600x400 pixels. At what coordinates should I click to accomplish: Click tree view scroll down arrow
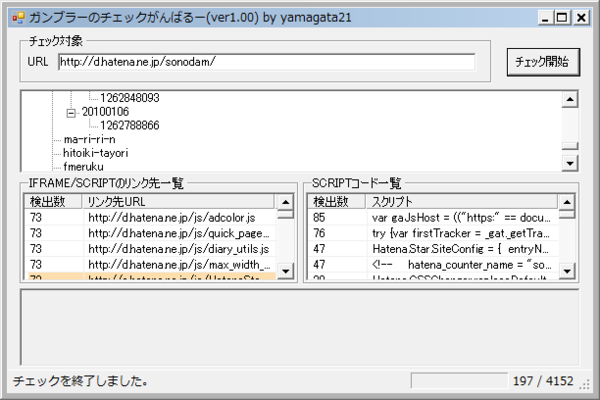click(570, 163)
